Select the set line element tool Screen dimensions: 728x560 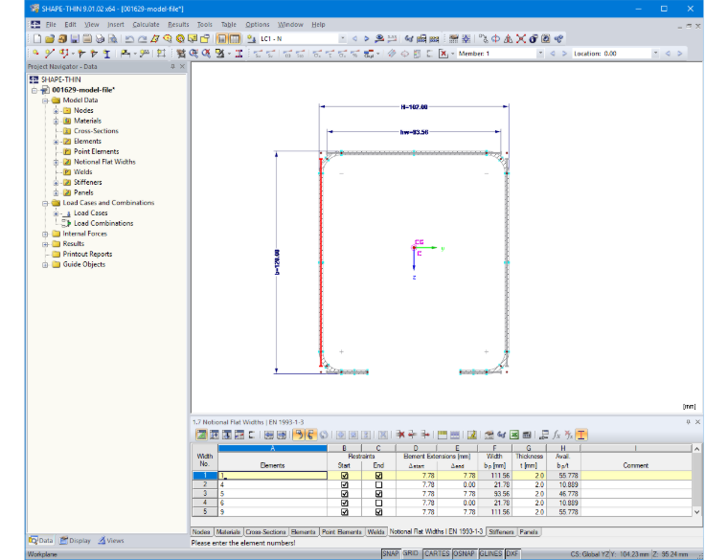click(x=50, y=54)
